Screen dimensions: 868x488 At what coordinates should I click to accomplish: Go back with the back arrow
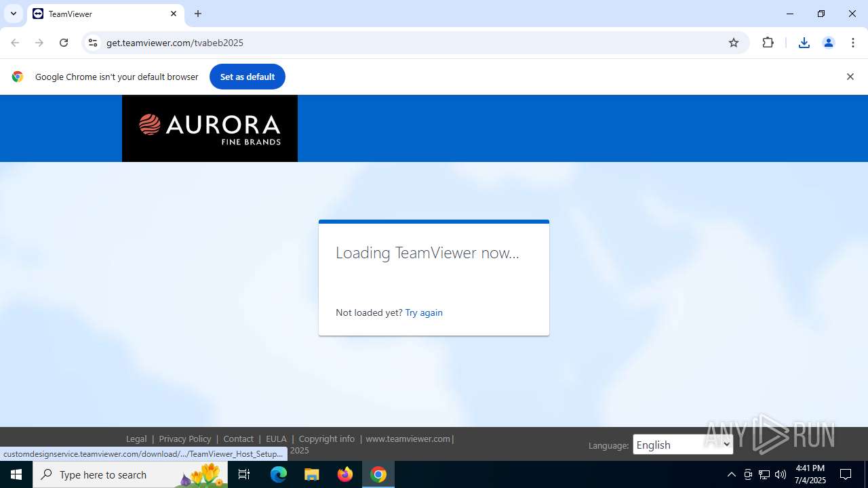pyautogui.click(x=15, y=43)
